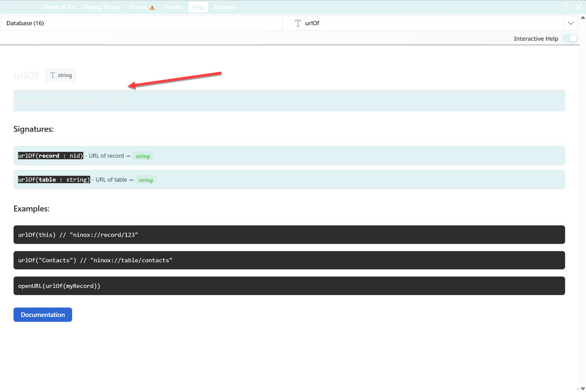The width and height of the screenshot is (586, 392).
Task: Switch to the Finder tab
Action: click(x=174, y=7)
